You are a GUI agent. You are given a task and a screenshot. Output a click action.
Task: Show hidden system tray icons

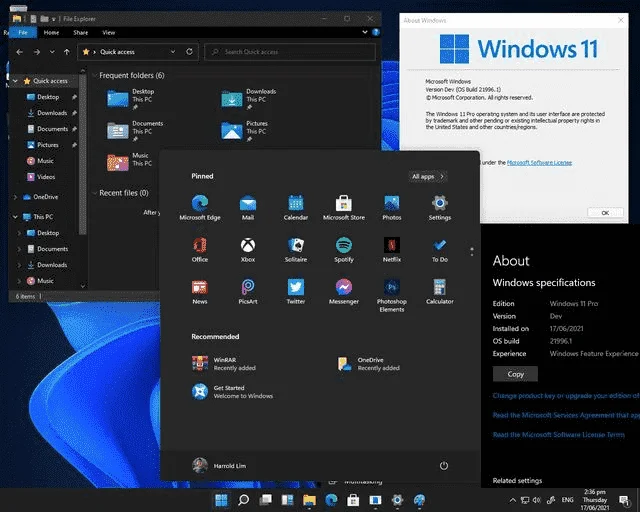[x=513, y=500]
